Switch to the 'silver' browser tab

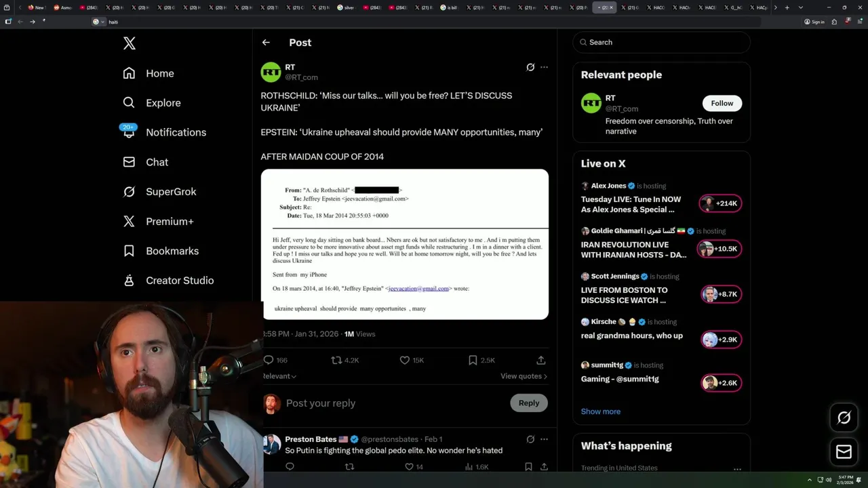tap(347, 7)
